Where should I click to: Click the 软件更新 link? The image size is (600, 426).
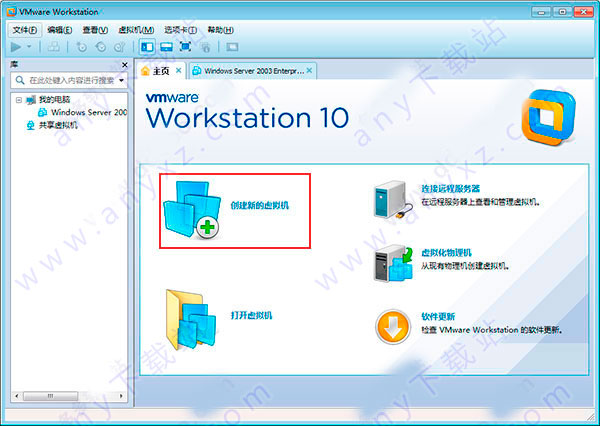[438, 317]
